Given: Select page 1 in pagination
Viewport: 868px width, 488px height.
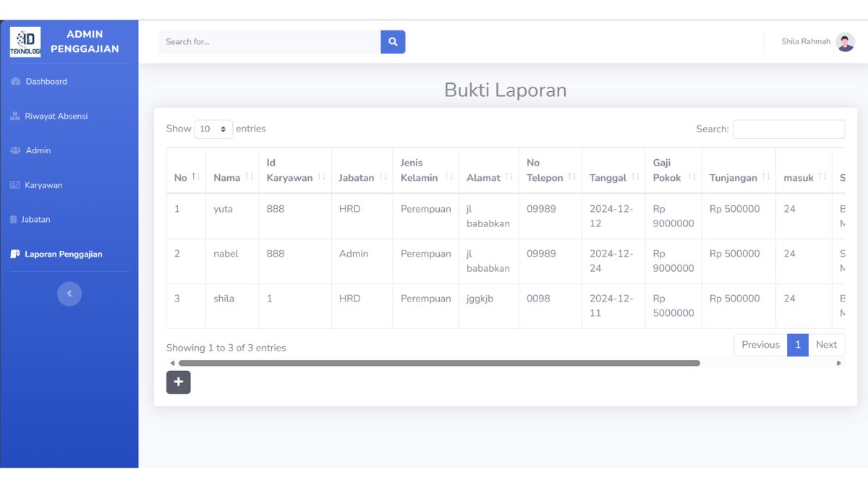Looking at the screenshot, I should (x=798, y=345).
